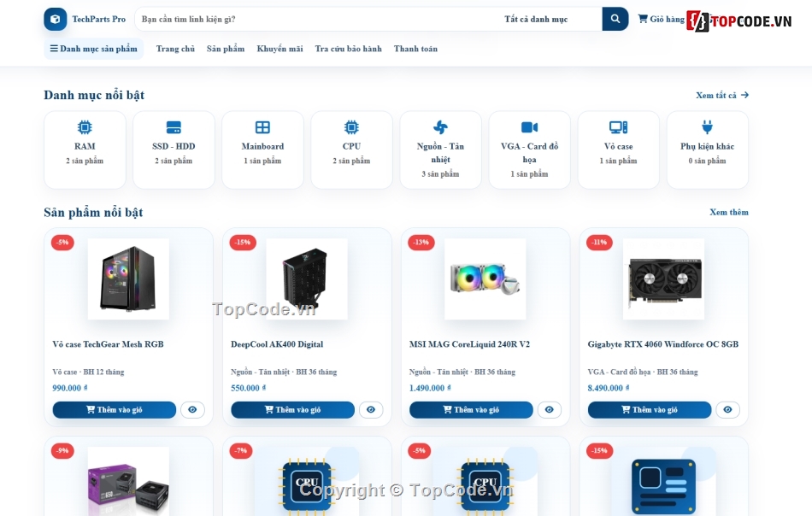The height and width of the screenshot is (516, 812).
Task: Go to Trang chủ in navigation
Action: [175, 49]
